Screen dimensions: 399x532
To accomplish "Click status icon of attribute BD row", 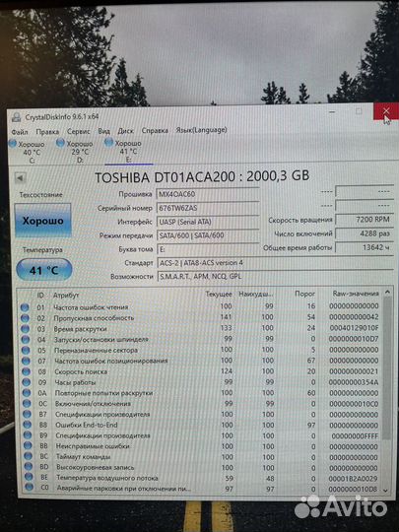I will [x=30, y=467].
